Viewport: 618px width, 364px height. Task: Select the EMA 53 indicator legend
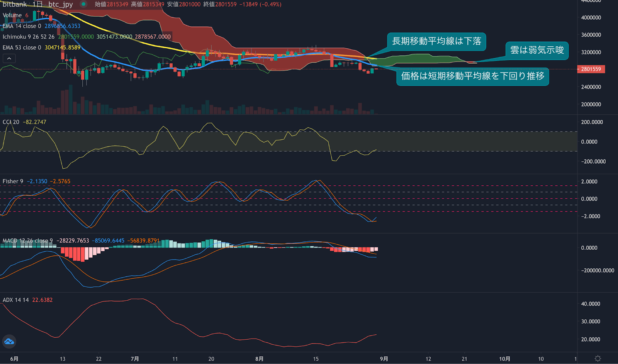tap(21, 47)
